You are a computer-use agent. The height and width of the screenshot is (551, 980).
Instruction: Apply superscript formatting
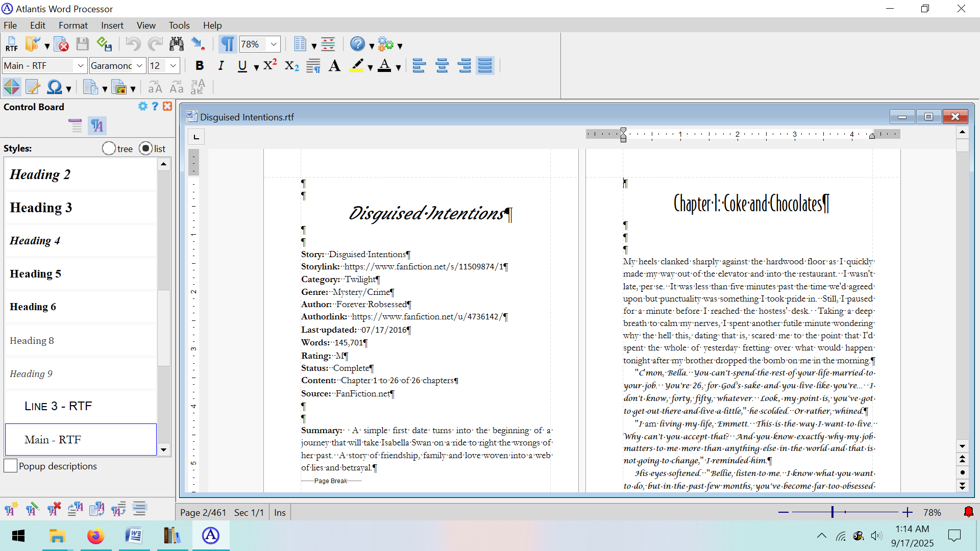coord(270,65)
